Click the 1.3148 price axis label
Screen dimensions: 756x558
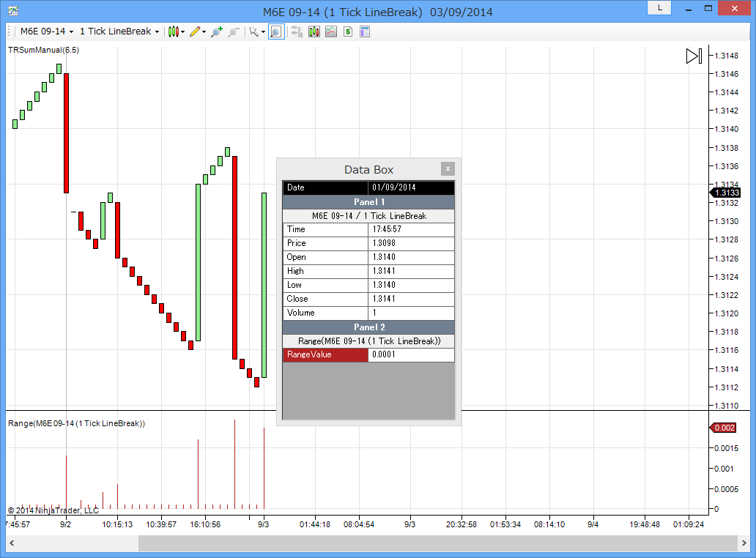click(x=727, y=56)
